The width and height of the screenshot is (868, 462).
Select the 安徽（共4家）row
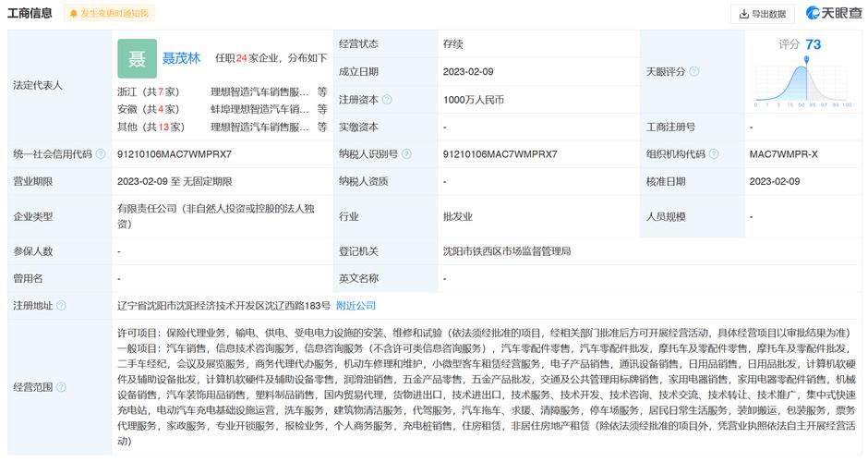pos(222,109)
